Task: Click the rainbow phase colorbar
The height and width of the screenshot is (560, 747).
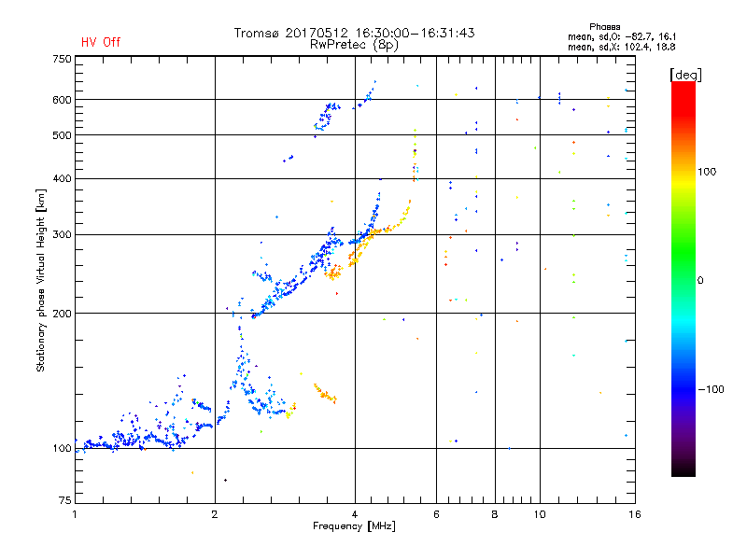Action: (x=684, y=279)
